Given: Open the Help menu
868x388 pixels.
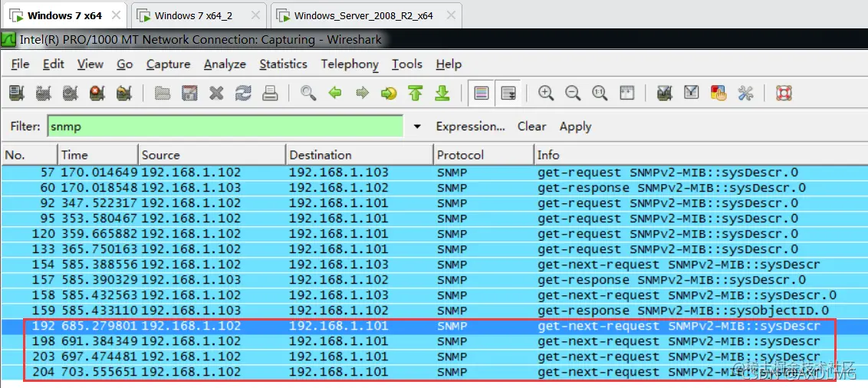Looking at the screenshot, I should click(x=449, y=64).
